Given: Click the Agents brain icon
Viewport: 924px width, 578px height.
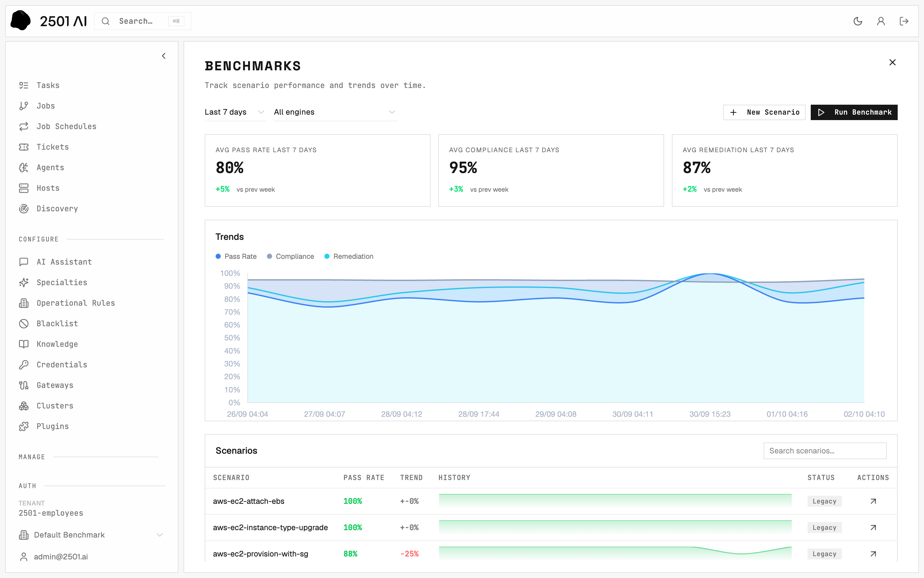Looking at the screenshot, I should click(24, 167).
